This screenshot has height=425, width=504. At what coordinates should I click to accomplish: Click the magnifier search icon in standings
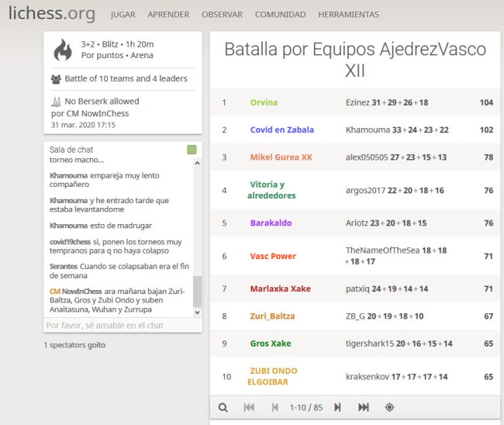coord(223,407)
